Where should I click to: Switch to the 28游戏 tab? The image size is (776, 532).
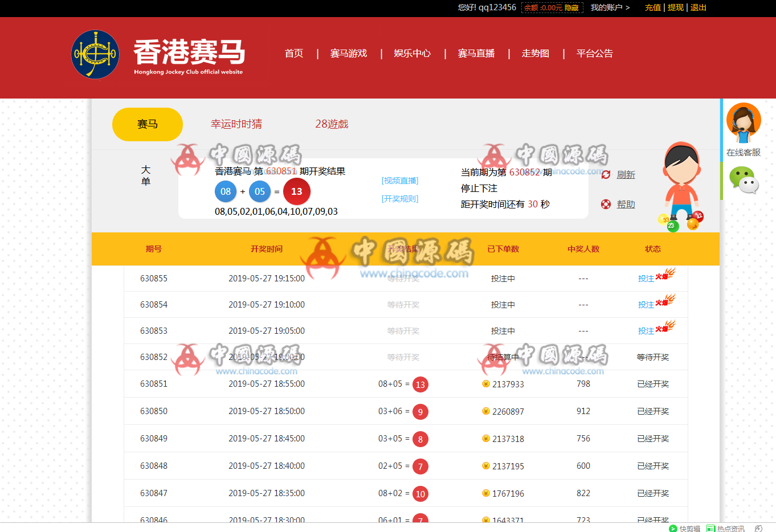pos(332,124)
